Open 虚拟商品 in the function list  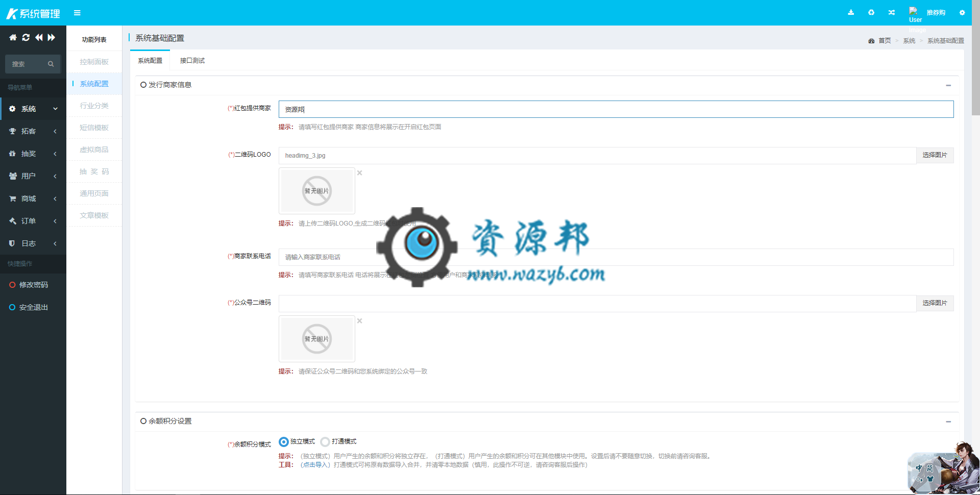tap(94, 150)
